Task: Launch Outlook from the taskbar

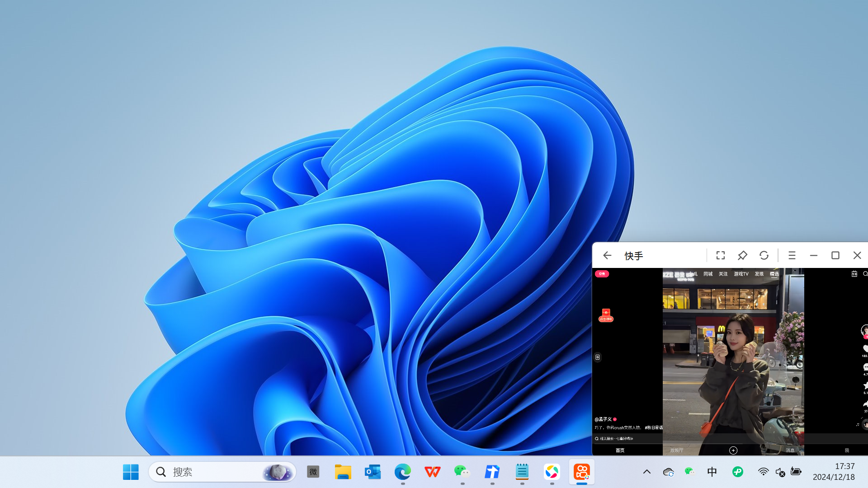Action: coord(373,472)
